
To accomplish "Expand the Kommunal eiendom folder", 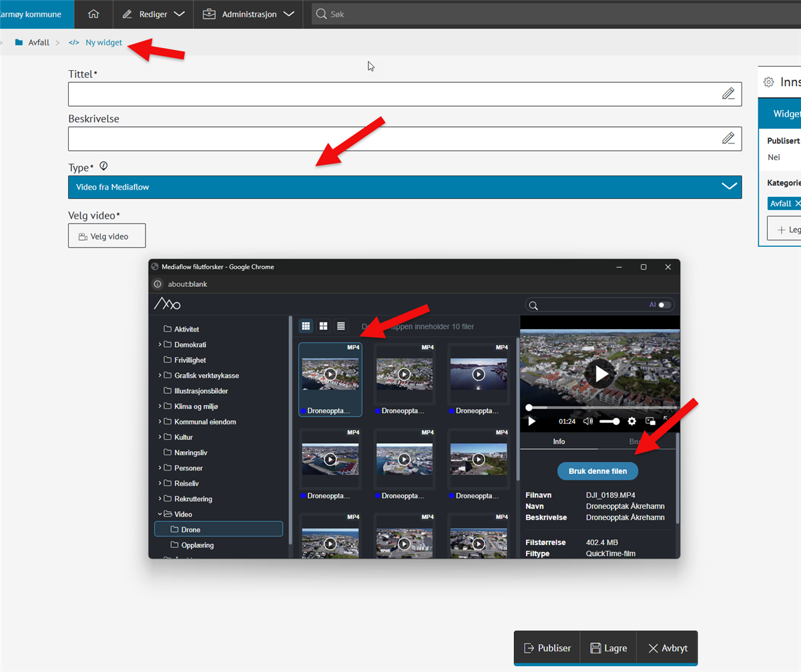I will coord(160,421).
